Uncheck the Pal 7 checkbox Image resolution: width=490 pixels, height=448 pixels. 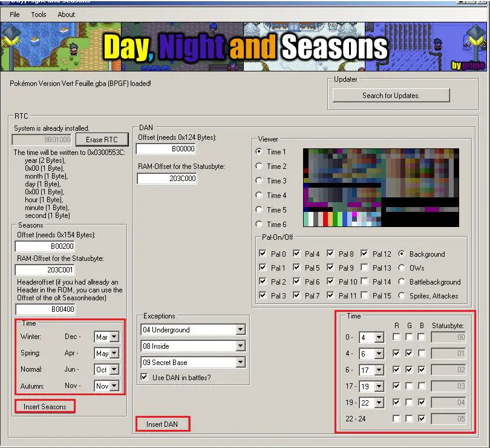[x=296, y=295]
